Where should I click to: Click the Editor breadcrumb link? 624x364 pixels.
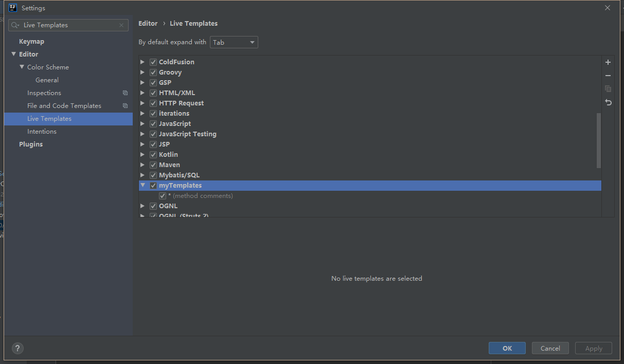[x=148, y=23]
